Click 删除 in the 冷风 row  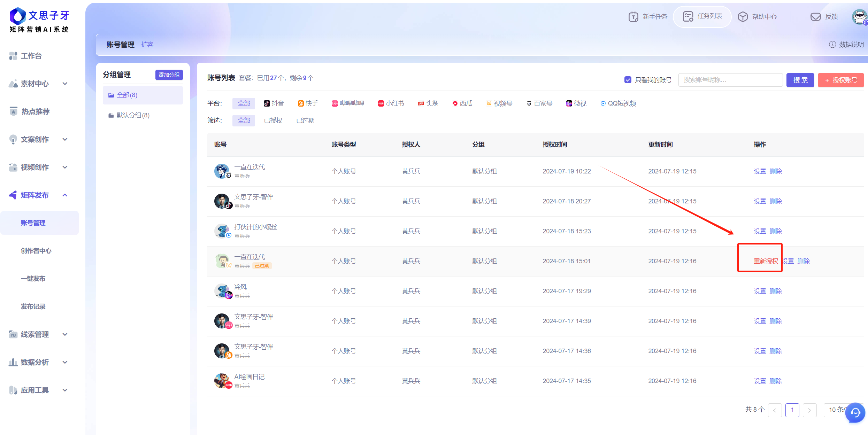[776, 291]
